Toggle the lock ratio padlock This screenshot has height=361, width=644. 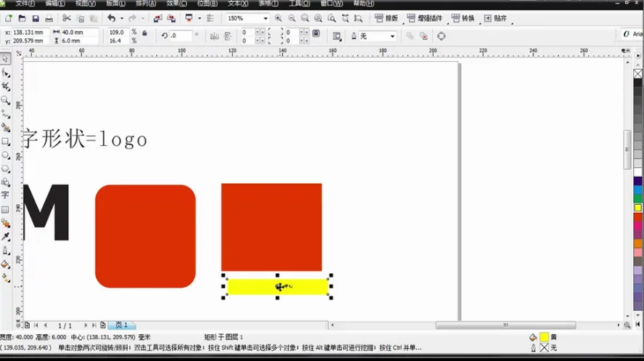(x=144, y=33)
